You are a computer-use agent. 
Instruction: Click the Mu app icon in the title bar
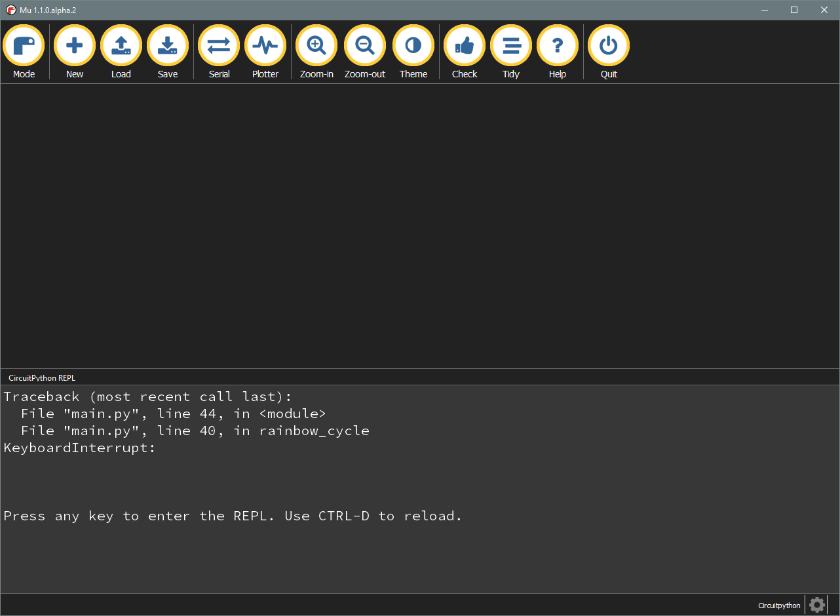(x=10, y=10)
